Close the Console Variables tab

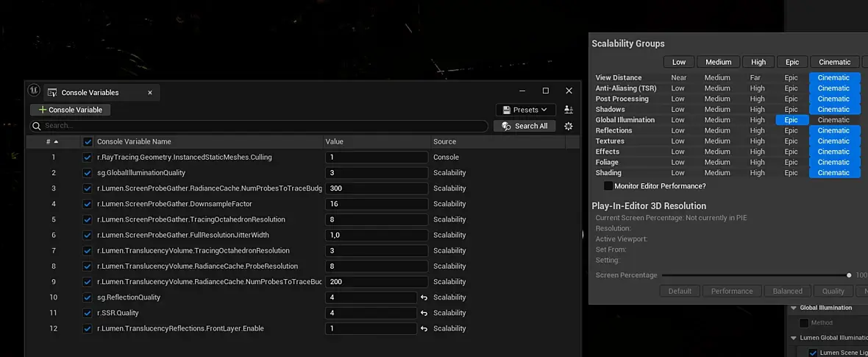tap(150, 93)
